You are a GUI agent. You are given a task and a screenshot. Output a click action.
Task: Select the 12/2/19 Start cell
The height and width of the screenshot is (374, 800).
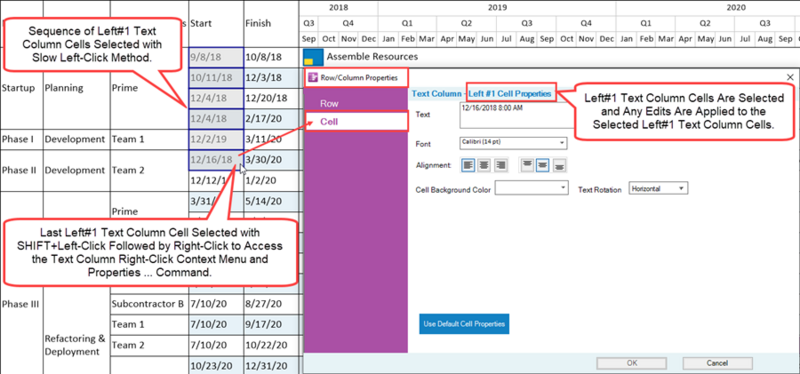click(216, 139)
